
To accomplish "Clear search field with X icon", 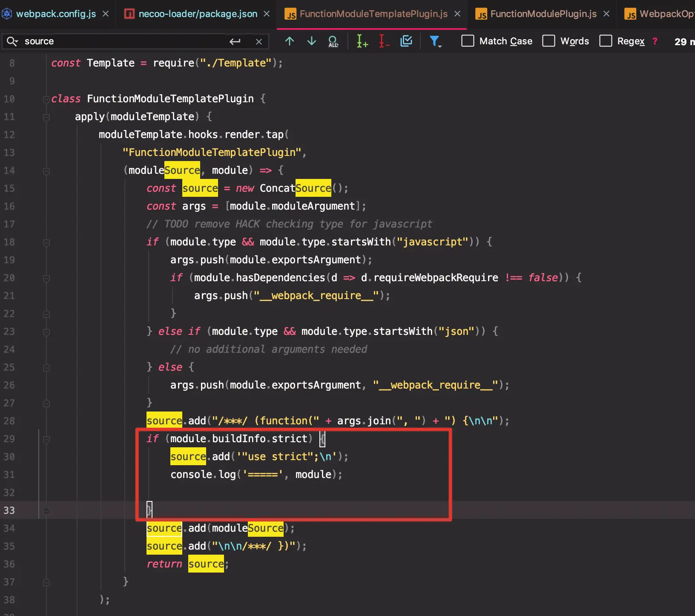I will (x=258, y=41).
